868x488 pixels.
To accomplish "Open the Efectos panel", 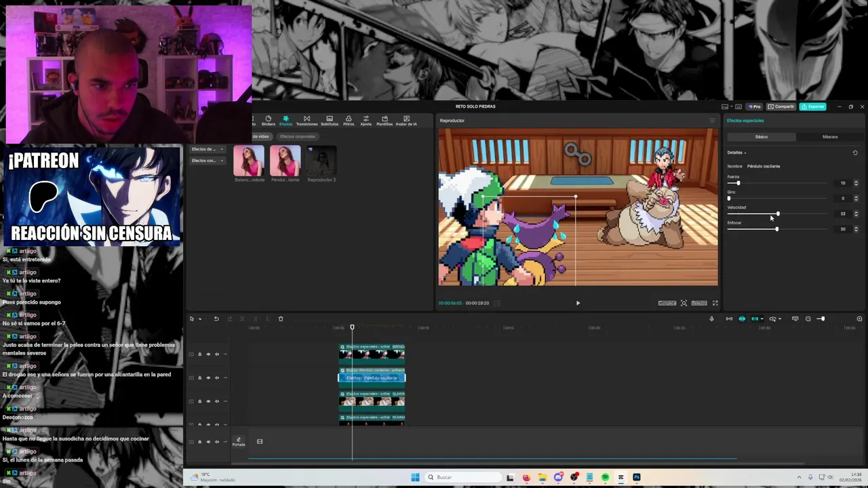I will [285, 121].
